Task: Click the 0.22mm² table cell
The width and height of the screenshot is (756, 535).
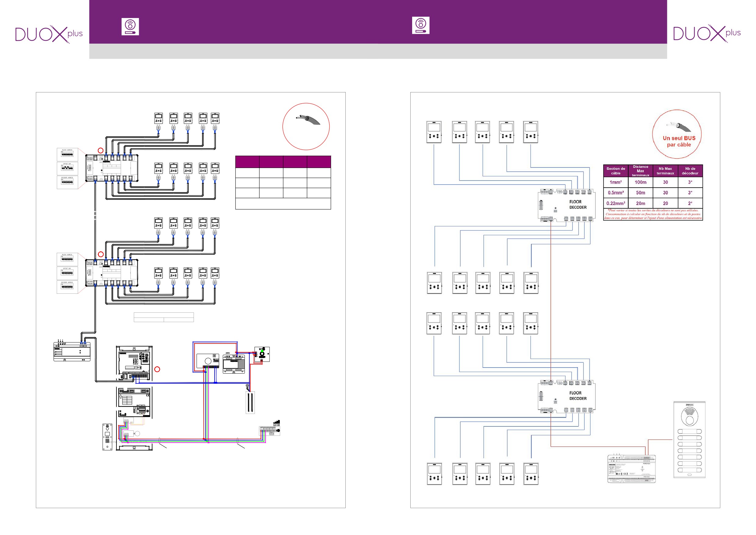Action: pos(615,203)
